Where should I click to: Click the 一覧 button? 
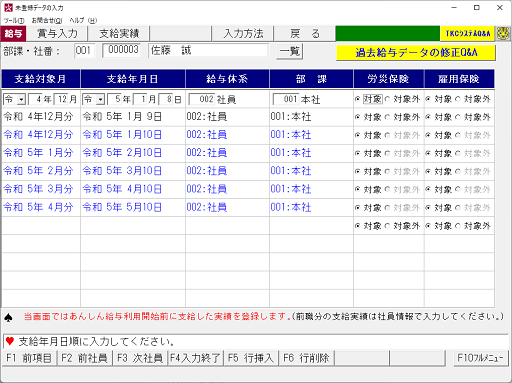pyautogui.click(x=289, y=51)
